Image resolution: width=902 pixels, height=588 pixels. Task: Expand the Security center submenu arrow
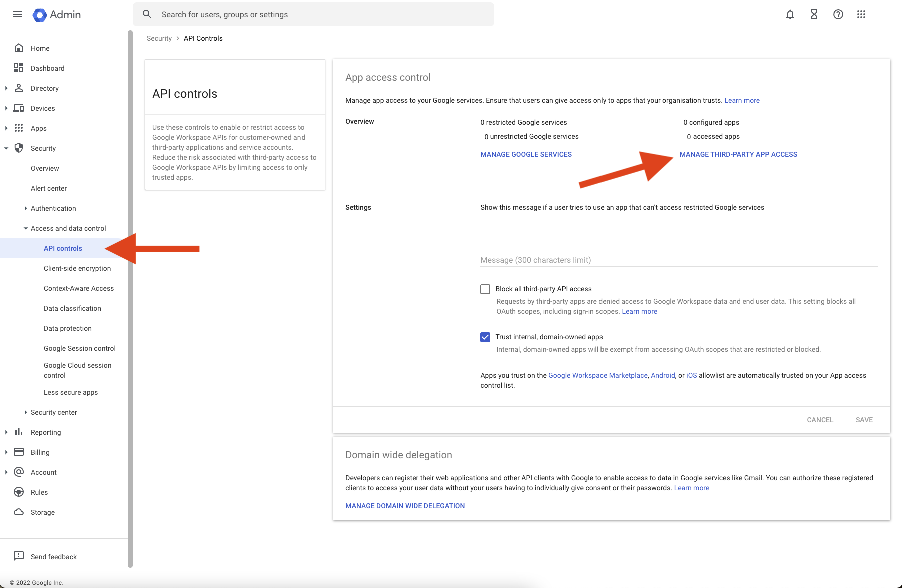25,412
